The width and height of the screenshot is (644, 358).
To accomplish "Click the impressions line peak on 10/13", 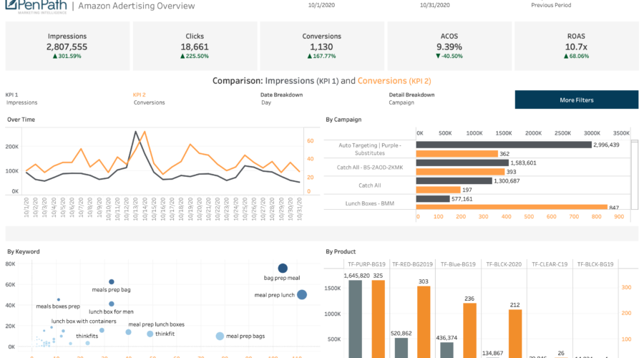I will tap(135, 132).
